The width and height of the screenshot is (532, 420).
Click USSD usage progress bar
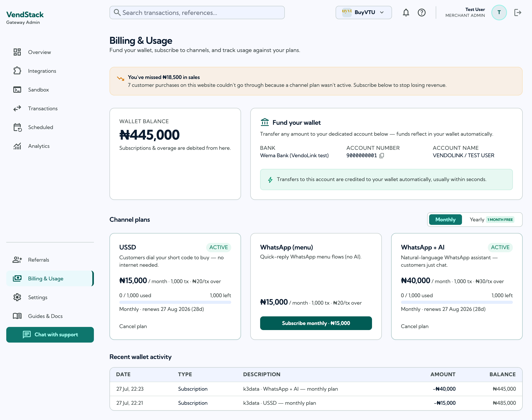pyautogui.click(x=175, y=302)
